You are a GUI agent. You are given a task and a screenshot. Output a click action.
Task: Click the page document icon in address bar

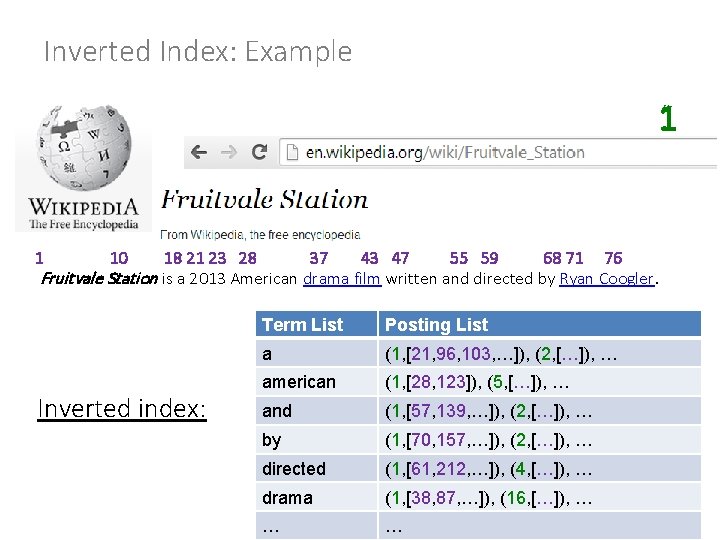pos(291,153)
